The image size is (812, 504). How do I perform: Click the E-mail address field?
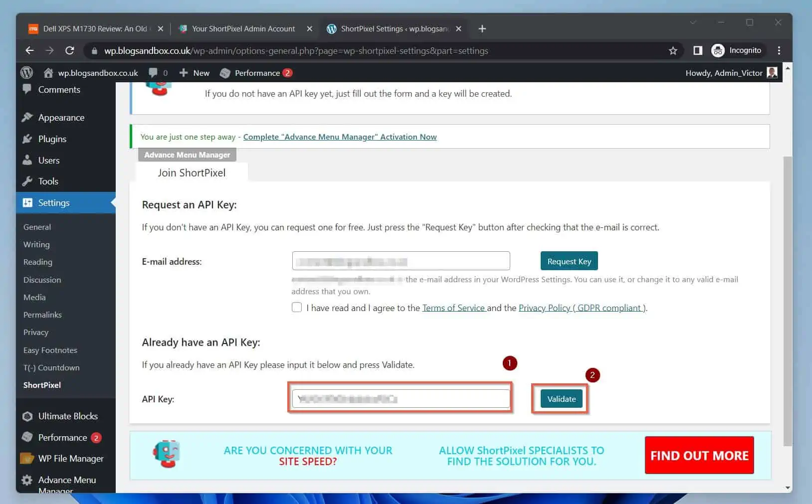point(401,261)
